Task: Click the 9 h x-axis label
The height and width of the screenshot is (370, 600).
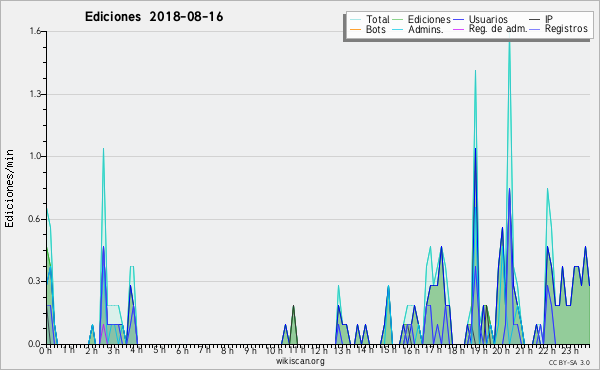Action: coord(250,350)
